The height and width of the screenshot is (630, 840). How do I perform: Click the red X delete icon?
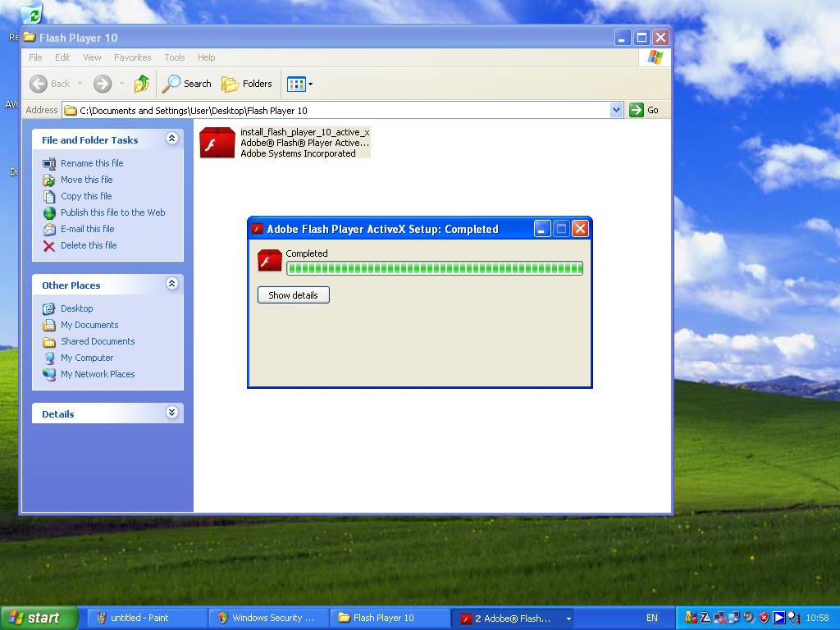click(48, 246)
